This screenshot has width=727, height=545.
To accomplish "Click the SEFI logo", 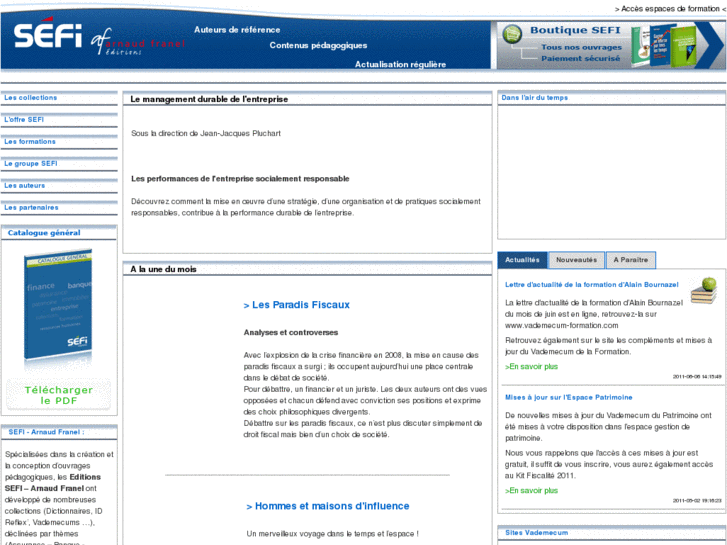I will pyautogui.click(x=47, y=33).
